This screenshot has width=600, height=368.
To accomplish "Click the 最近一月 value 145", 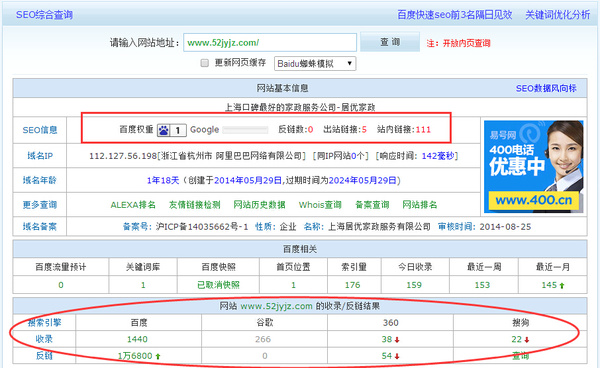I will pyautogui.click(x=549, y=285).
